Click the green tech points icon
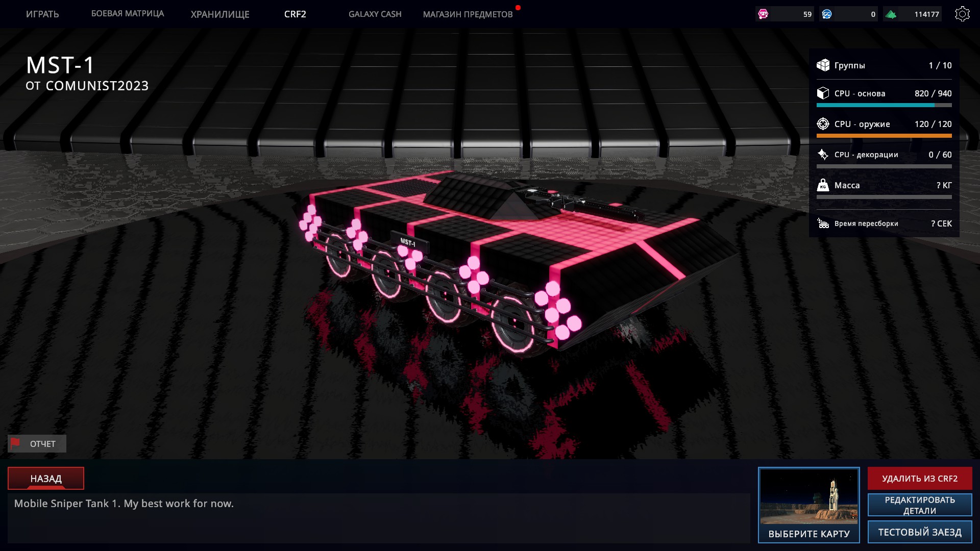This screenshot has height=551, width=980. coord(891,14)
